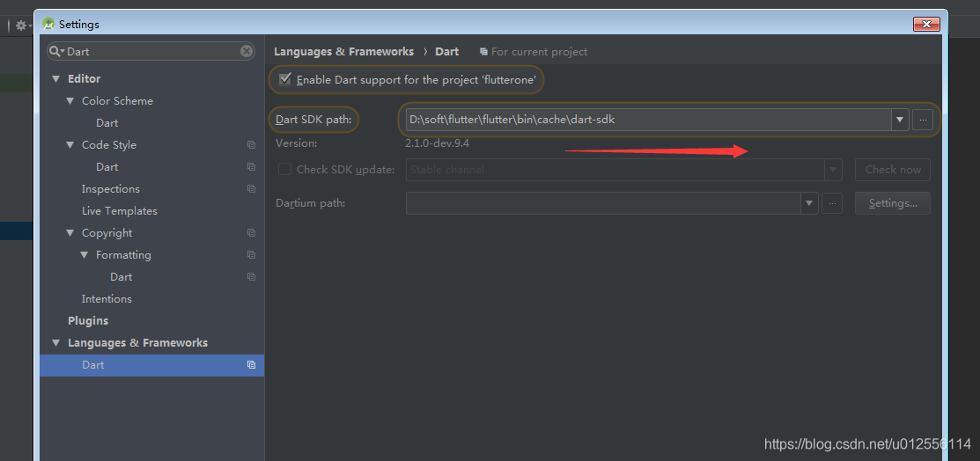Click the project icon on the Formatting Dart row
Viewport: 980px width, 461px height.
click(251, 277)
